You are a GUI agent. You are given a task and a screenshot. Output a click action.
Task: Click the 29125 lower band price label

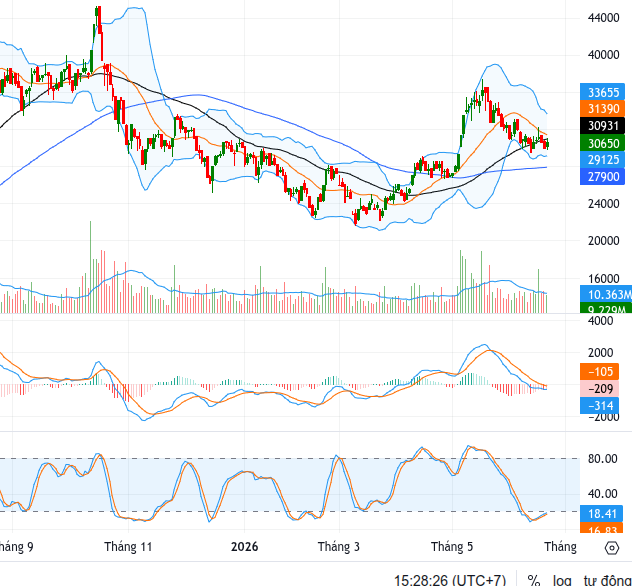[x=602, y=160]
